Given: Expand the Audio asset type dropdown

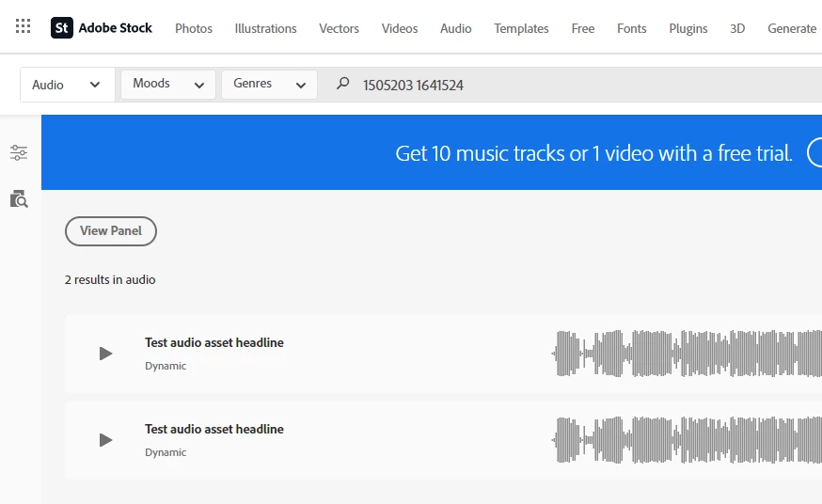Looking at the screenshot, I should tap(67, 85).
